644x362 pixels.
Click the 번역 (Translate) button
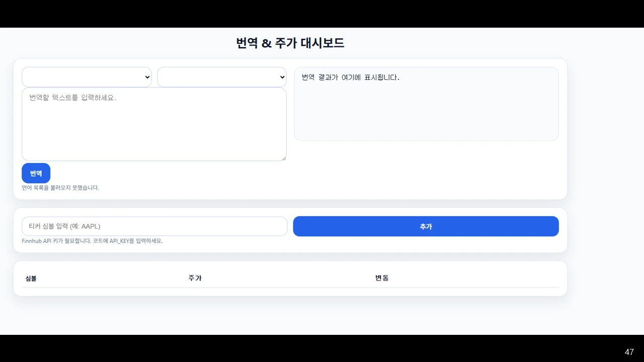tap(36, 172)
